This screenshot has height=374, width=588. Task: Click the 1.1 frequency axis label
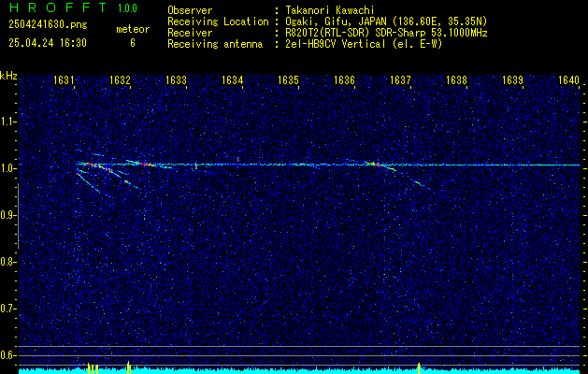tap(7, 122)
